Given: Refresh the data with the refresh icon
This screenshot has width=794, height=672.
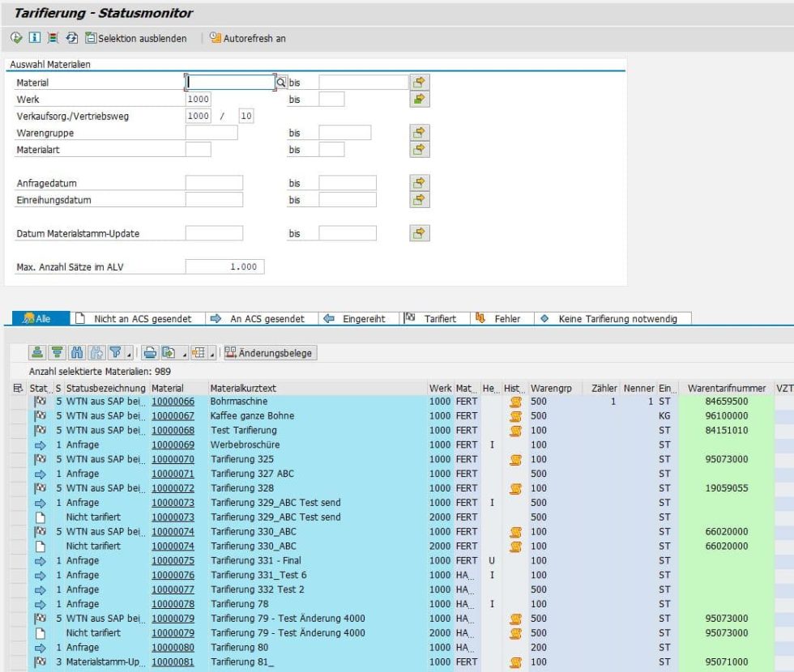Looking at the screenshot, I should [x=71, y=37].
